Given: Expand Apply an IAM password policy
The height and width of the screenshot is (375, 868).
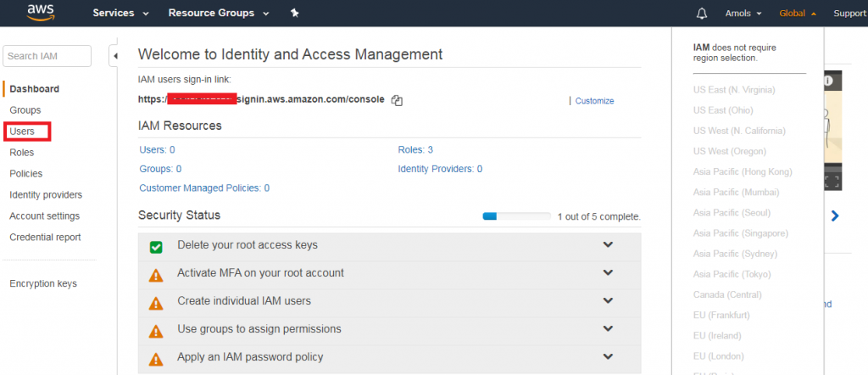Looking at the screenshot, I should [608, 356].
